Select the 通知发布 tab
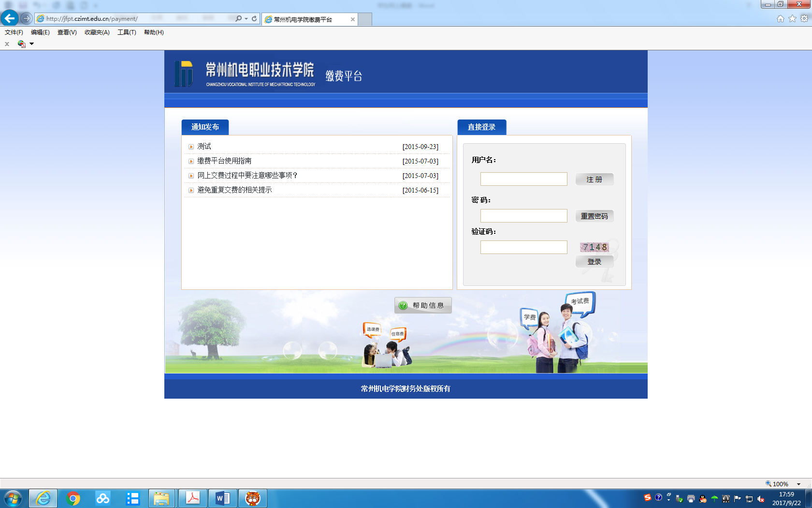Image resolution: width=812 pixels, height=508 pixels. [205, 127]
